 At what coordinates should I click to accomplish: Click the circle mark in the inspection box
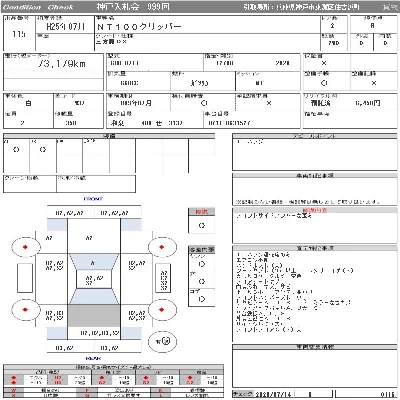tap(202, 225)
